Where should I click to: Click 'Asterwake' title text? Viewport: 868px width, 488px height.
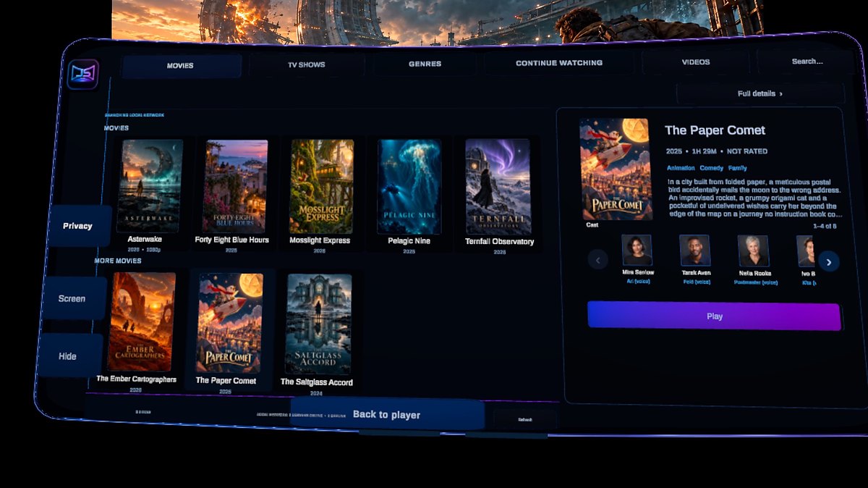tap(145, 239)
